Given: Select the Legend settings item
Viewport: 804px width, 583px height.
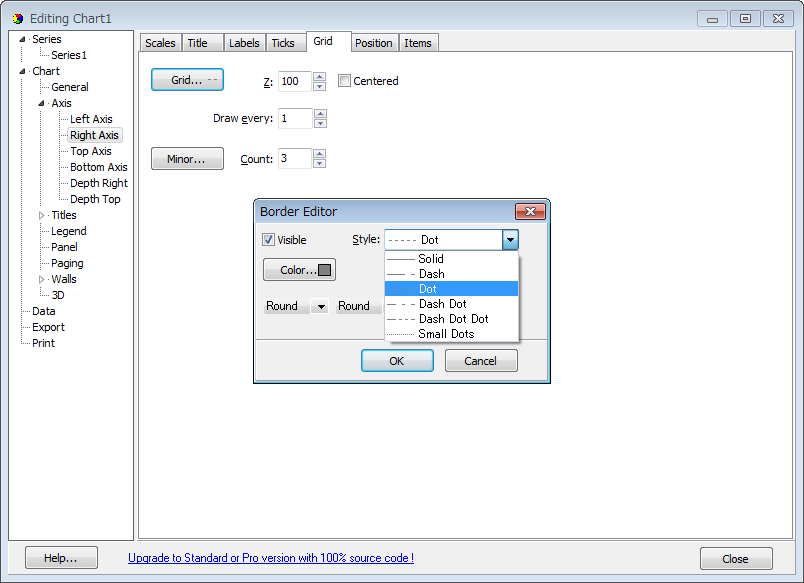Looking at the screenshot, I should (67, 230).
